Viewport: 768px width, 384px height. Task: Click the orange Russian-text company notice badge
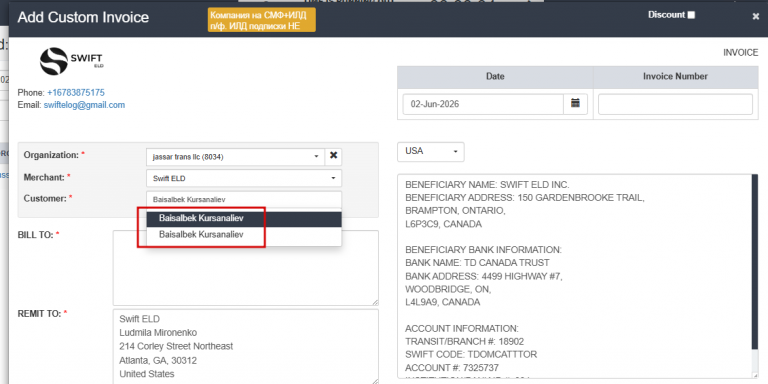coord(262,20)
